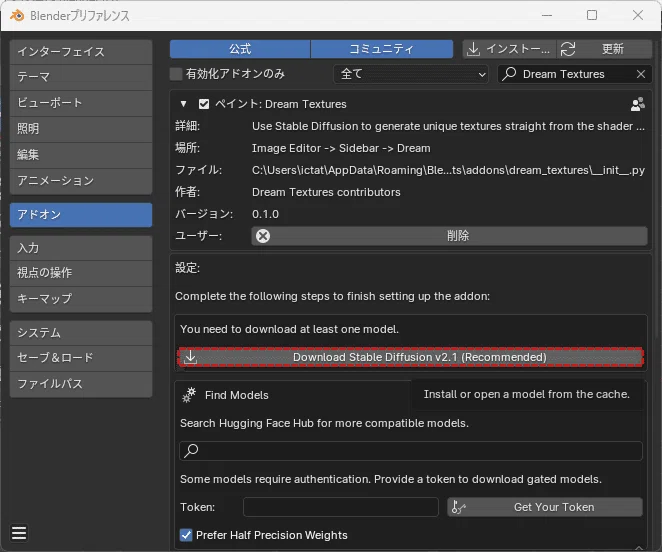Viewport: 662px width, 552px height.
Task: Click the 削除 remove button
Action: coord(449,236)
